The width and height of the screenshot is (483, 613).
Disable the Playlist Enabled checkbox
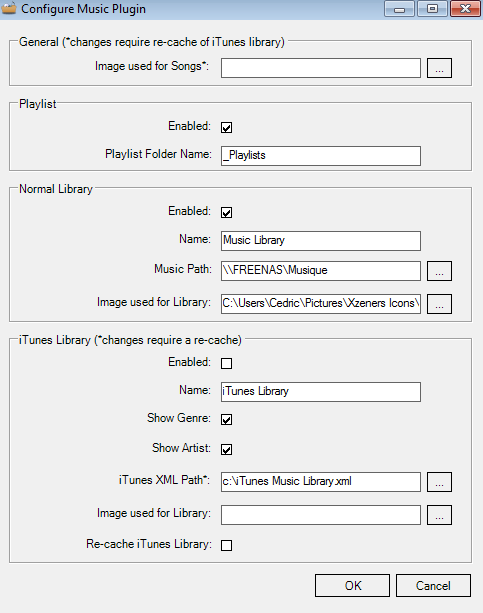click(226, 127)
